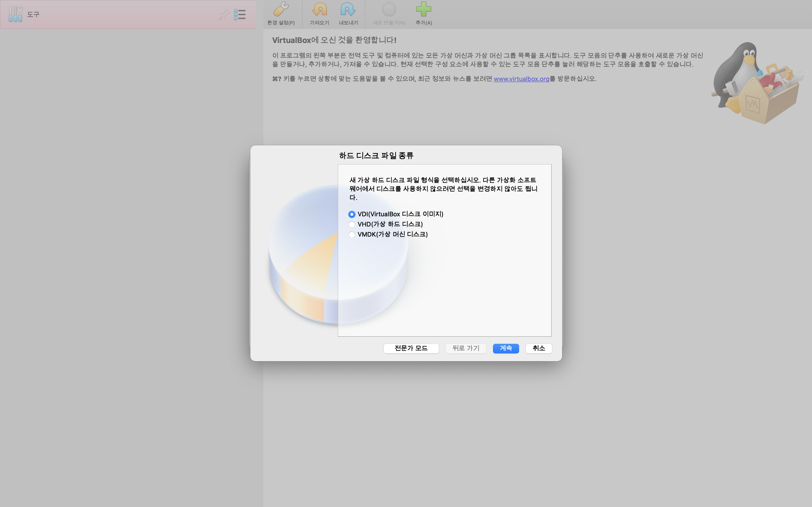Click the 뒤로 가기 (Back) button

(466, 348)
